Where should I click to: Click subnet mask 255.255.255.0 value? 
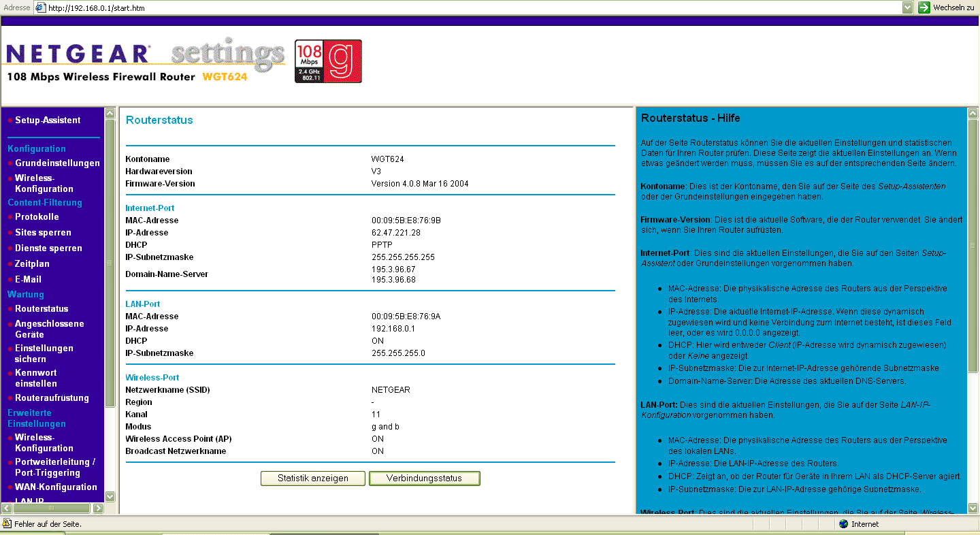coord(399,353)
